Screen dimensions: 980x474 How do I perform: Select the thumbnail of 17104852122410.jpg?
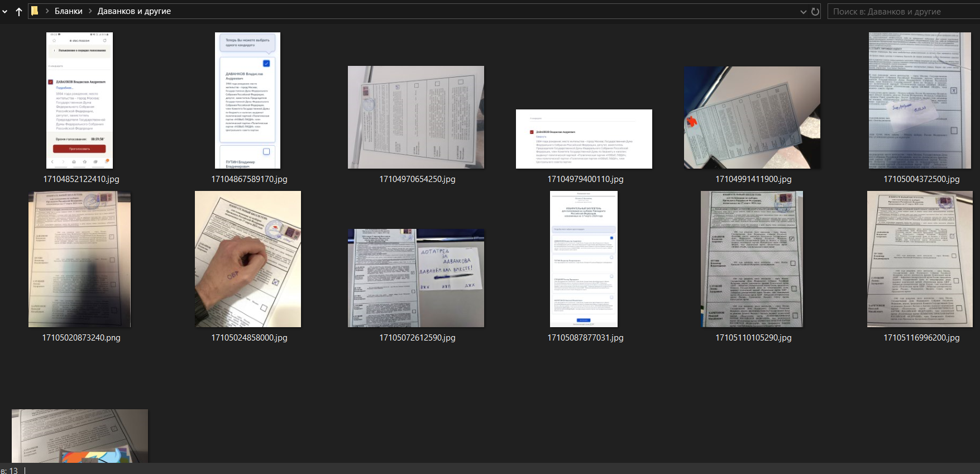tap(79, 100)
